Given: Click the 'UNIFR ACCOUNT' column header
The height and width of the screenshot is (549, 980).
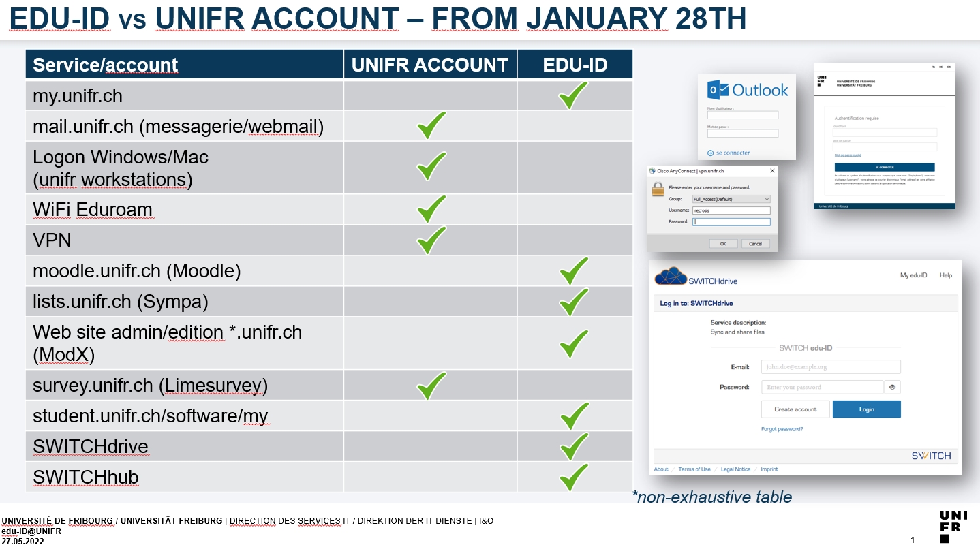Looking at the screenshot, I should [x=430, y=64].
